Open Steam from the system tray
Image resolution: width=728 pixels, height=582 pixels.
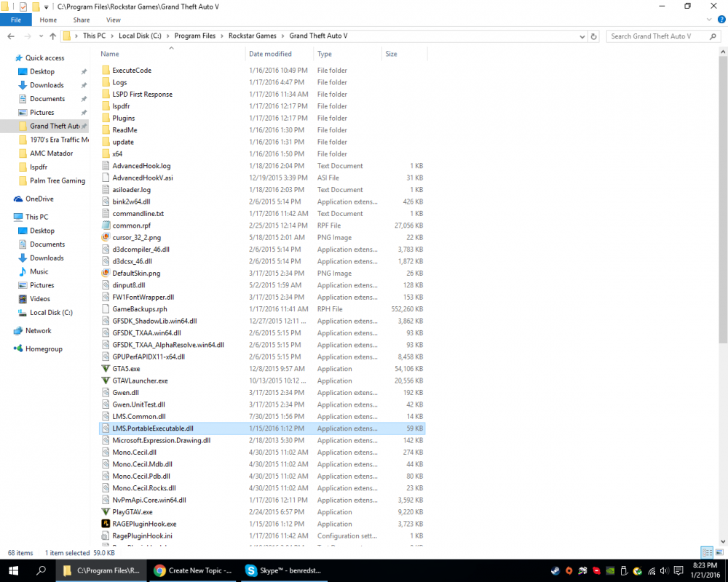pos(555,570)
